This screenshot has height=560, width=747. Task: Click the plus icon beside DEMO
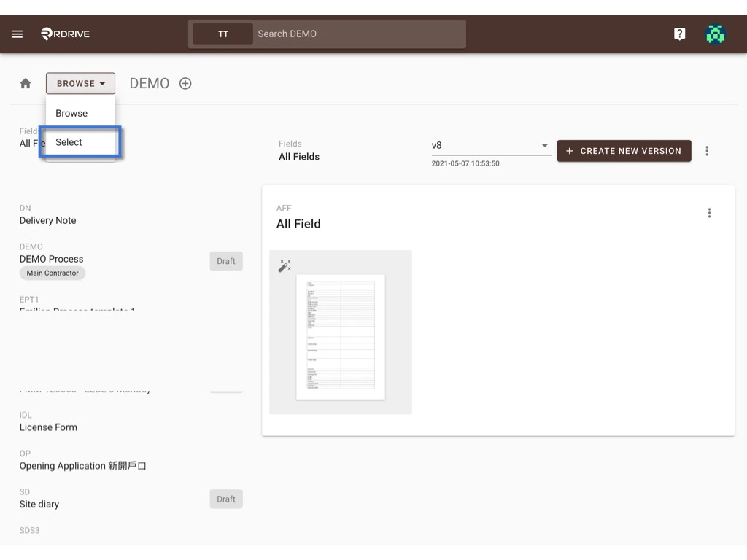coord(185,83)
